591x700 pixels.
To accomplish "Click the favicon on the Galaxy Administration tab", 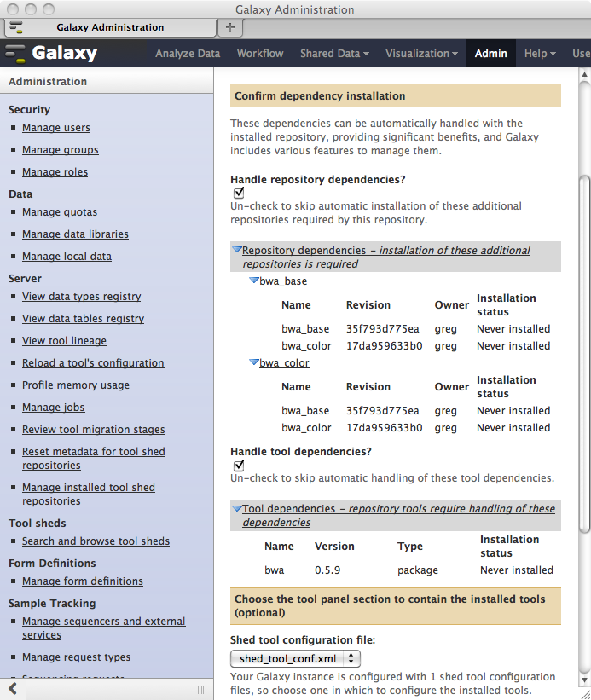I will tap(17, 27).
